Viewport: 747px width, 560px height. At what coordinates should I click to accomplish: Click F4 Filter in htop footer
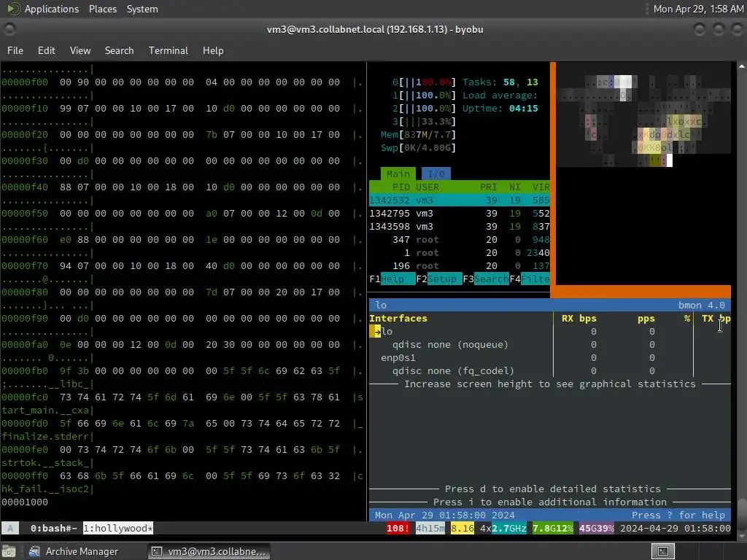click(x=530, y=279)
